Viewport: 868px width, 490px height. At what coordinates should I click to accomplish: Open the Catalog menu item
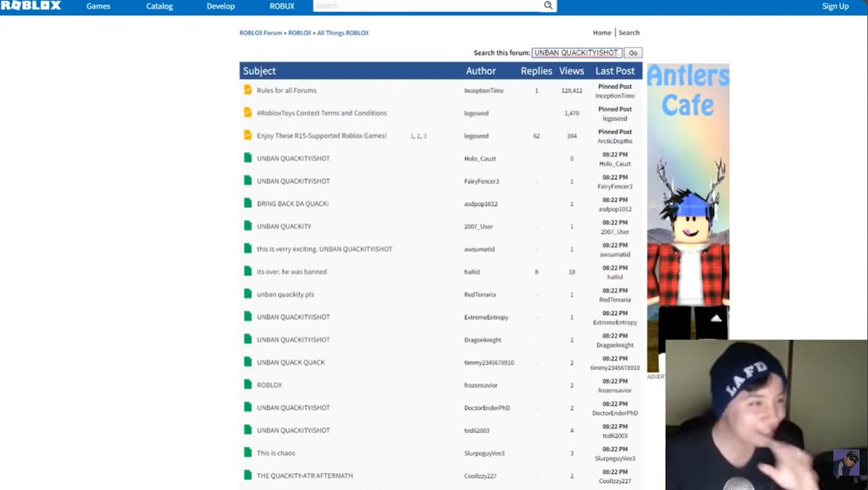click(x=160, y=7)
